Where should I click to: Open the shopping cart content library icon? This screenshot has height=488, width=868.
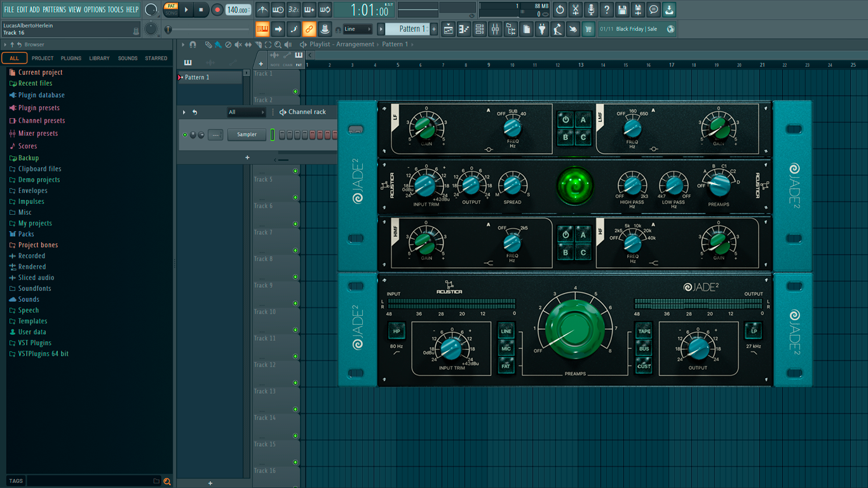point(588,29)
